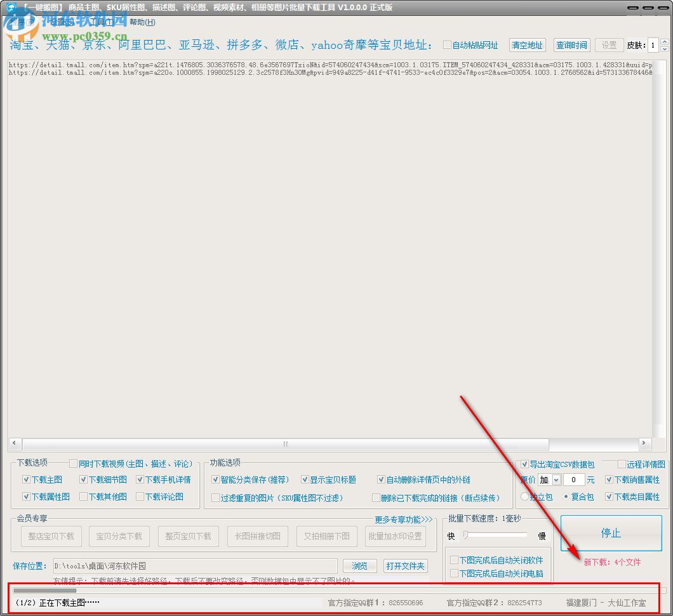Click the left arrow of horizontal scrollbar

pos(15,443)
